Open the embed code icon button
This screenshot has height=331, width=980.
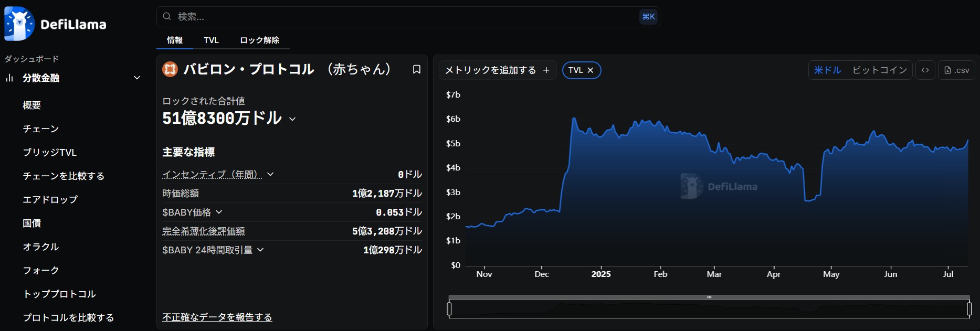pos(925,70)
